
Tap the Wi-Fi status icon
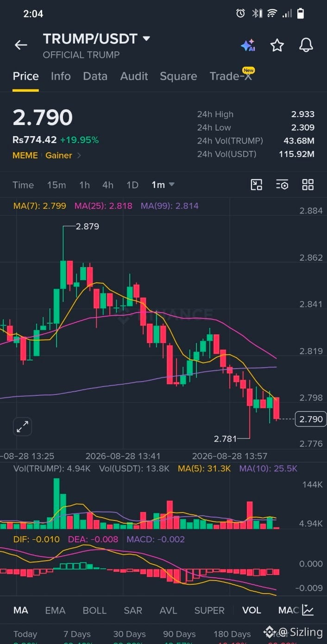272,13
